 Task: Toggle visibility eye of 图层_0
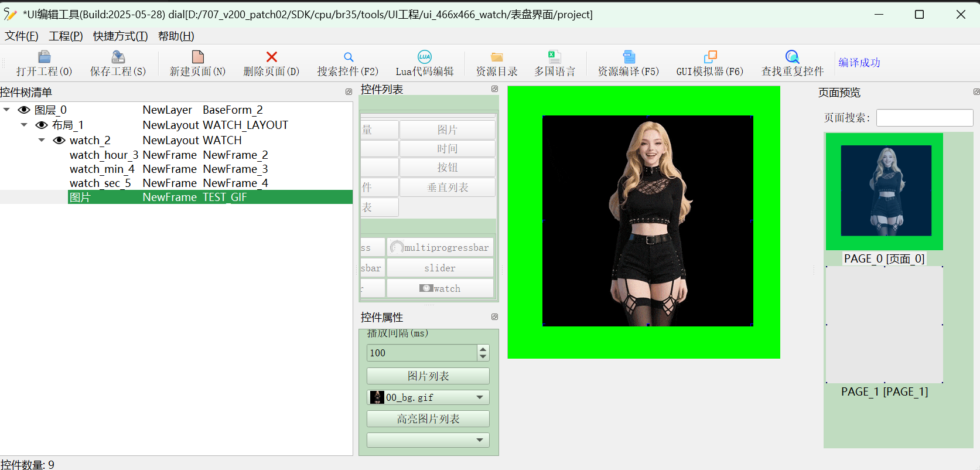pos(24,110)
